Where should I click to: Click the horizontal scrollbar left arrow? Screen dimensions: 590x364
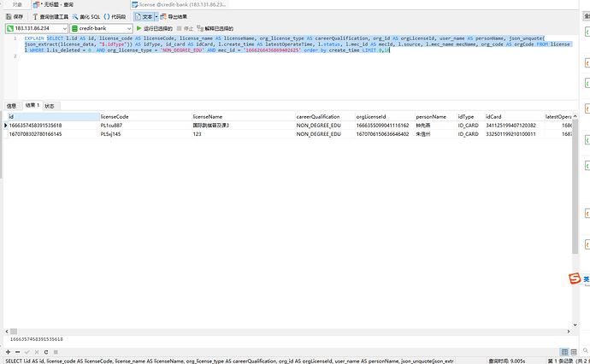click(7, 332)
